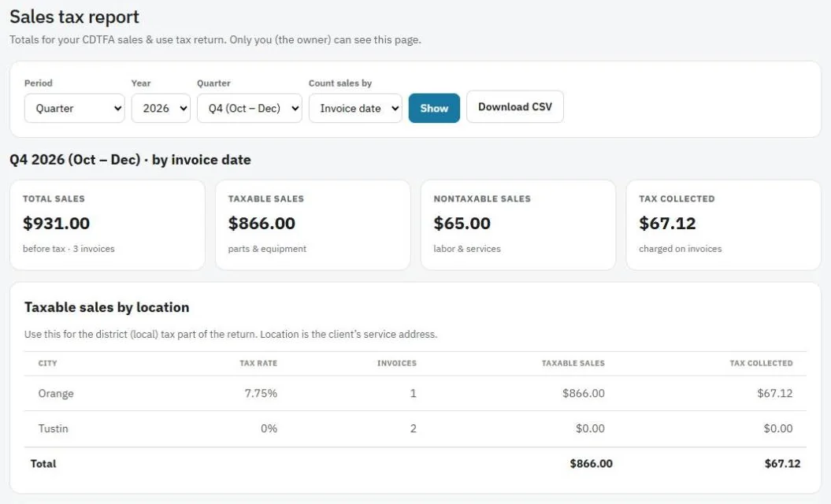The height and width of the screenshot is (504, 831).
Task: Click the invoice count 1 in the Orange row
Action: [413, 393]
